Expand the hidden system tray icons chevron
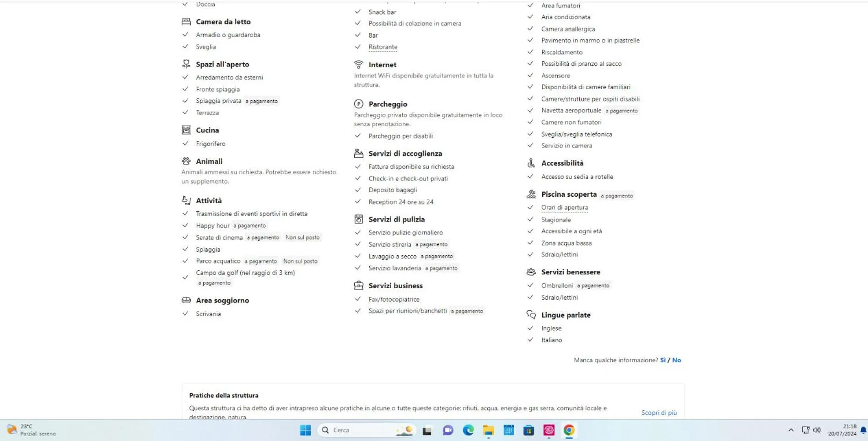The height and width of the screenshot is (441, 868). (791, 430)
